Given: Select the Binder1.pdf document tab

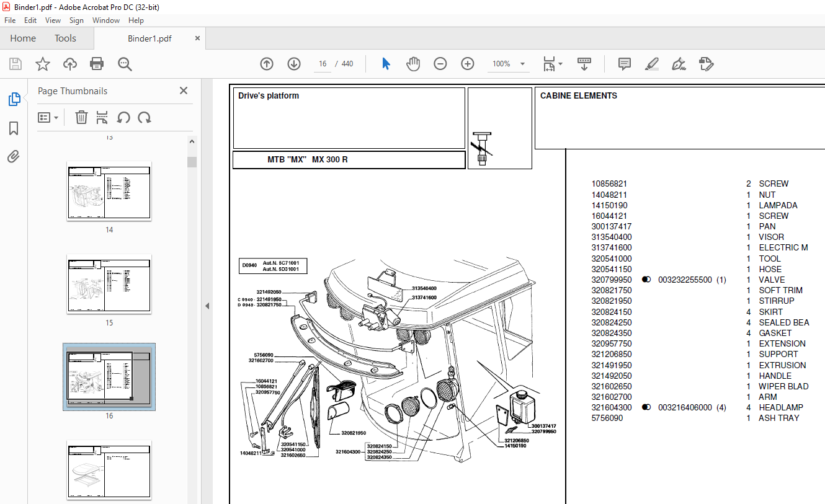Looking at the screenshot, I should tap(149, 38).
